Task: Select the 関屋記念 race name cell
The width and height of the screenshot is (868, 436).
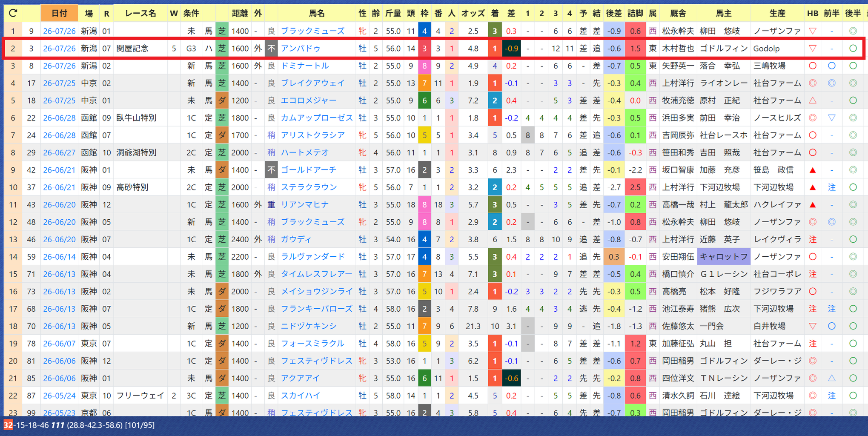Action: pos(140,49)
